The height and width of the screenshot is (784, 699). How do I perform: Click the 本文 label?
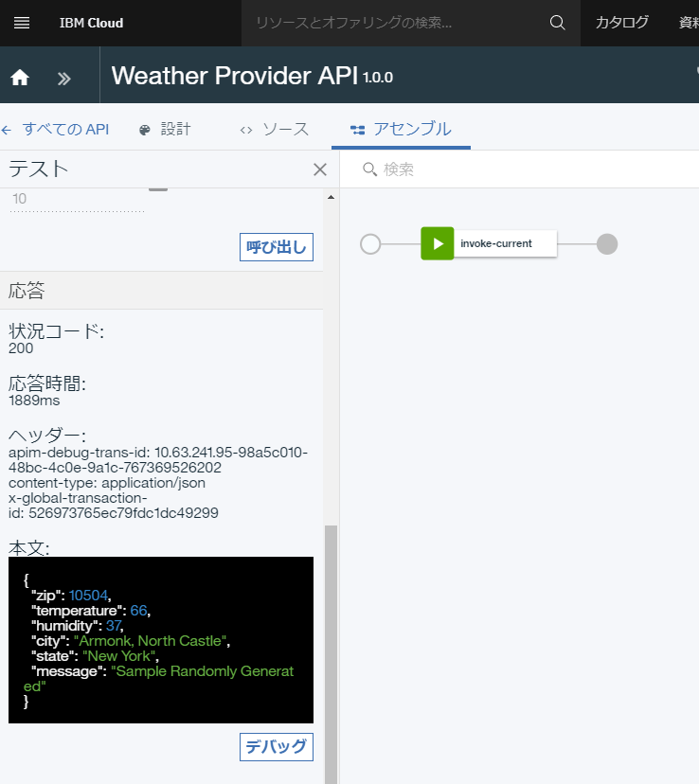pyautogui.click(x=29, y=548)
